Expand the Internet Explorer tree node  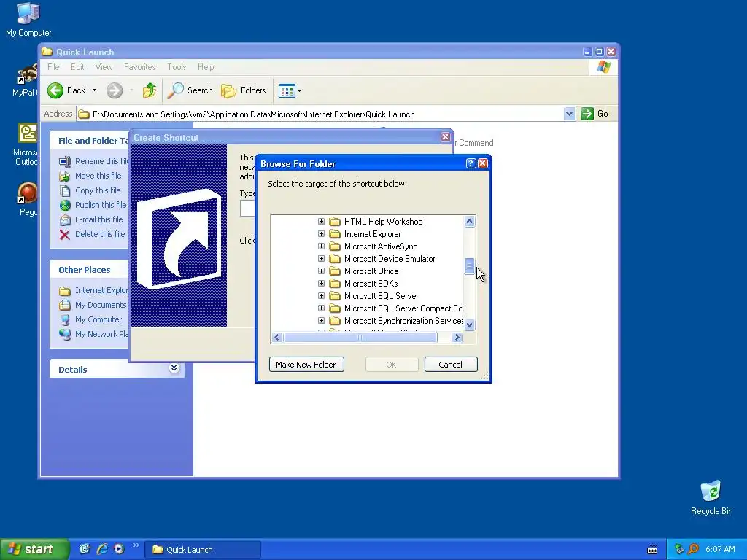tap(321, 234)
